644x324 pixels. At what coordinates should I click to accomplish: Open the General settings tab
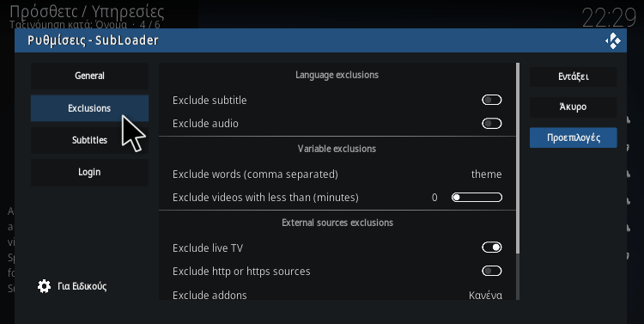89,76
